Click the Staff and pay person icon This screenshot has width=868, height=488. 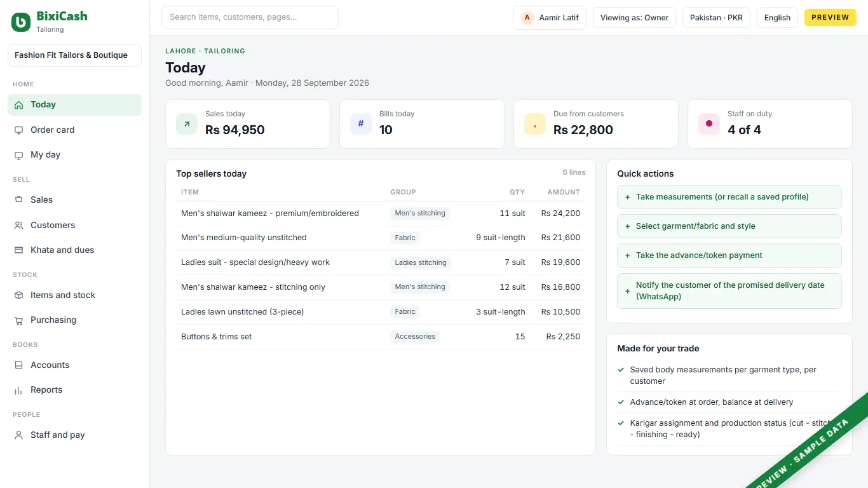18,435
